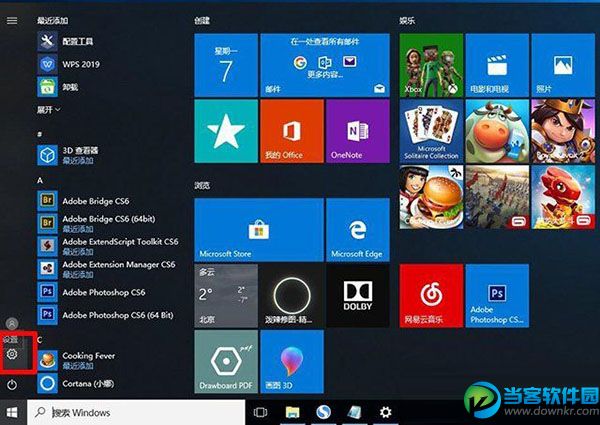Open the Sogou browser taskbar icon
The width and height of the screenshot is (600, 425).
point(323,412)
